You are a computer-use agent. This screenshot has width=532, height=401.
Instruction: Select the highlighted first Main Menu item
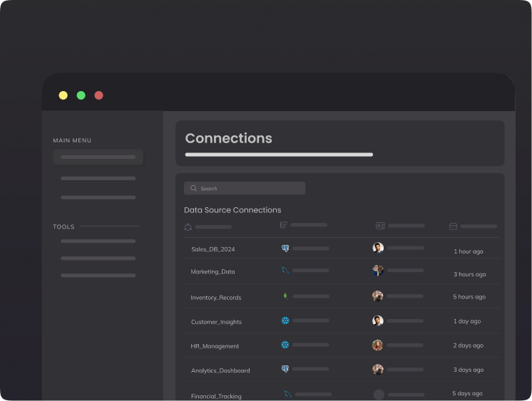click(x=98, y=157)
